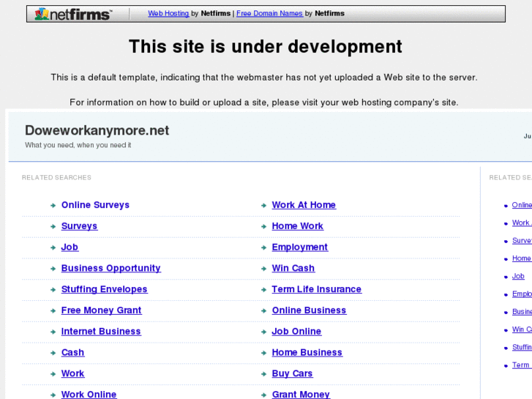Viewport: 532px width, 399px height.
Task: Click the Netfirms logo
Action: 72,14
